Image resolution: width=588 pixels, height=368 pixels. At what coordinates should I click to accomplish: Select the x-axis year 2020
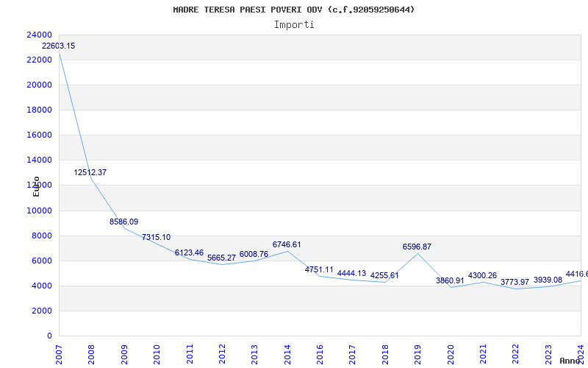coord(451,354)
